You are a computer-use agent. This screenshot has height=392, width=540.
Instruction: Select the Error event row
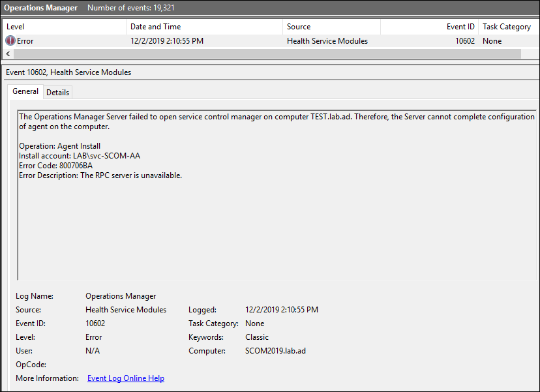pyautogui.click(x=270, y=41)
